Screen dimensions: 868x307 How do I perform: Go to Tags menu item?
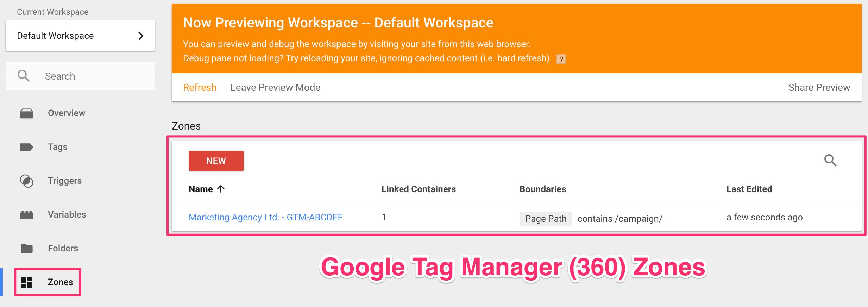coord(58,147)
